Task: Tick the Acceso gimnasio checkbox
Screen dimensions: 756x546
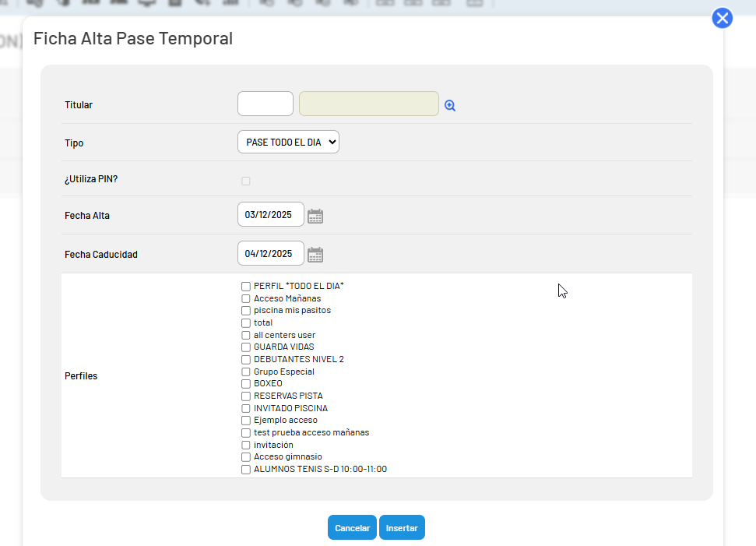Action: coord(246,456)
